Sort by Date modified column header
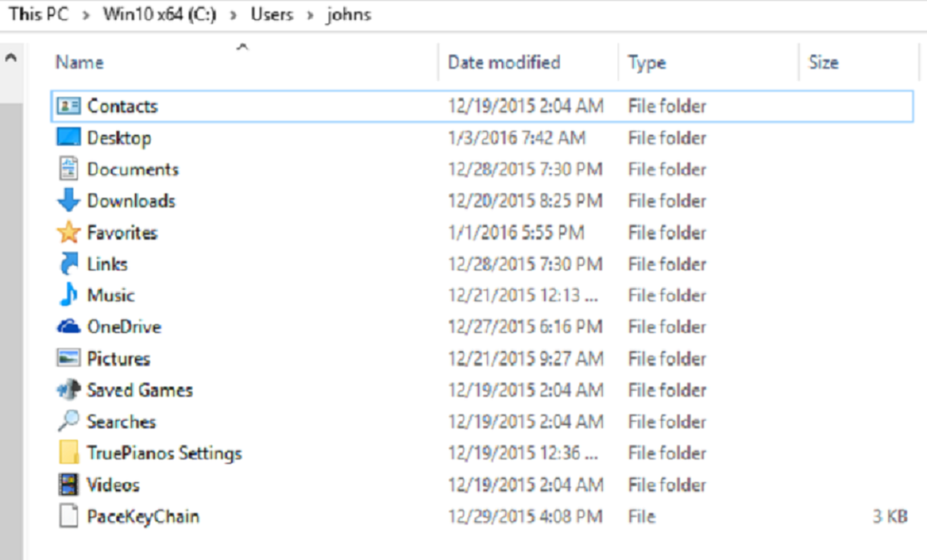The width and height of the screenshot is (927, 560). click(504, 62)
